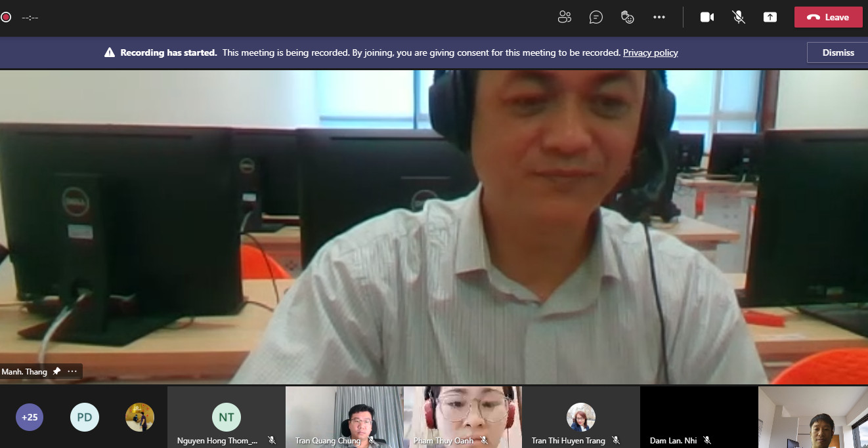This screenshot has height=448, width=868.
Task: Show the +25 additional participants
Action: coord(30,417)
